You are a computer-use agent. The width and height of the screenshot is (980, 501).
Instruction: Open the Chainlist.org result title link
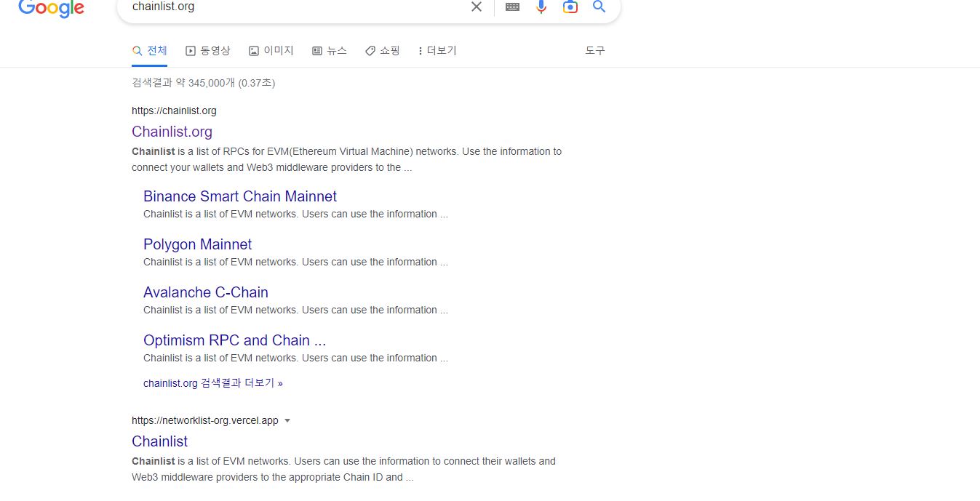click(x=172, y=132)
